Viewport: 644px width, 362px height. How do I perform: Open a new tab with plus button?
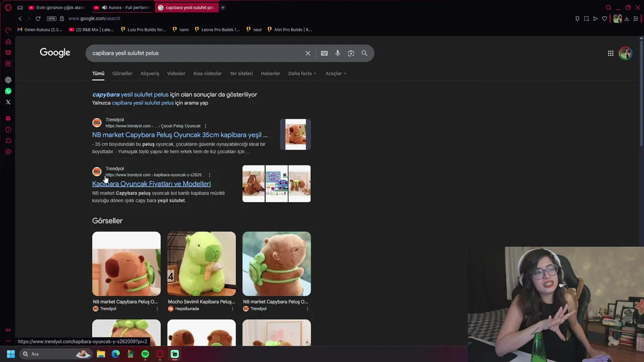click(223, 8)
